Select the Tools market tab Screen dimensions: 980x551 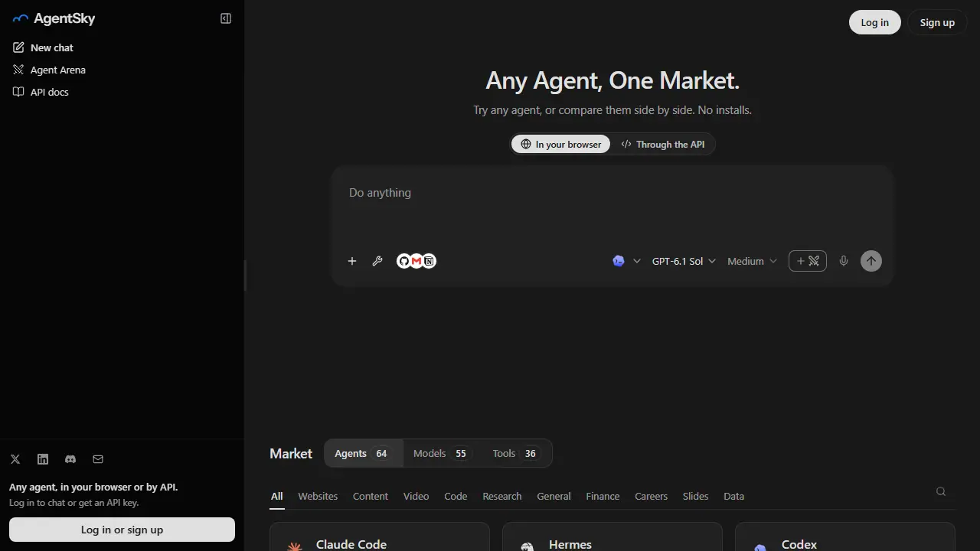click(x=517, y=453)
